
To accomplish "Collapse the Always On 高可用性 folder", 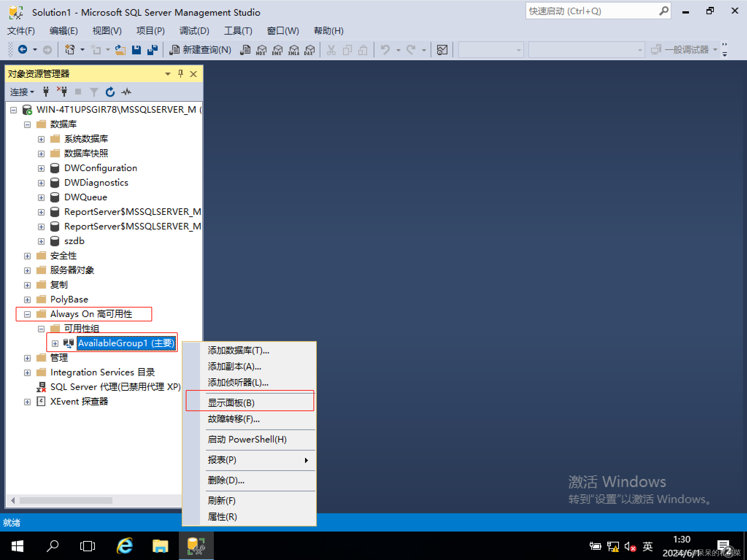I will pos(27,314).
